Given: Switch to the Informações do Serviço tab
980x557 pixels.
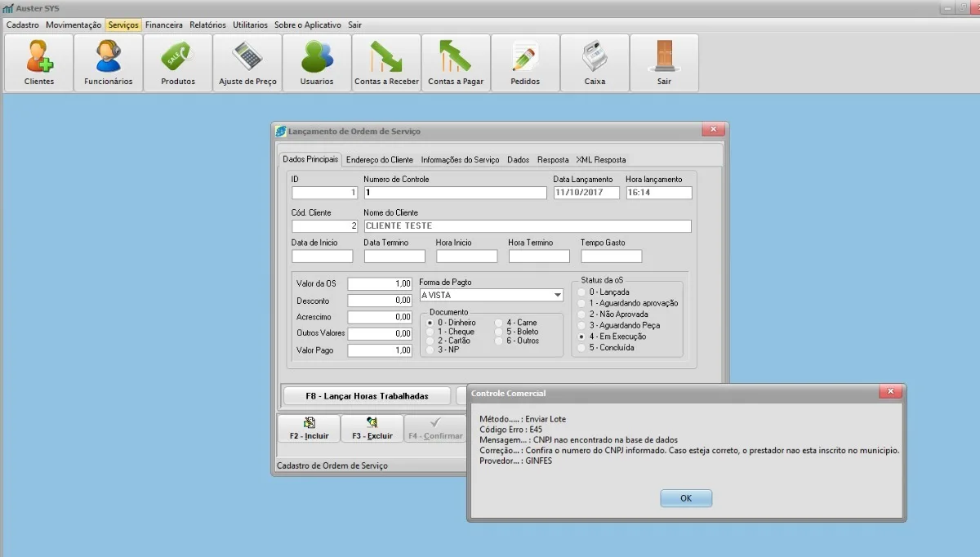Looking at the screenshot, I should [460, 159].
